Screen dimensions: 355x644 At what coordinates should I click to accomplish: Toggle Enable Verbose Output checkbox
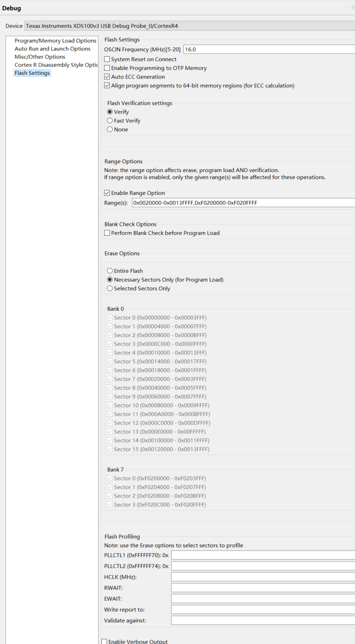[x=104, y=641]
